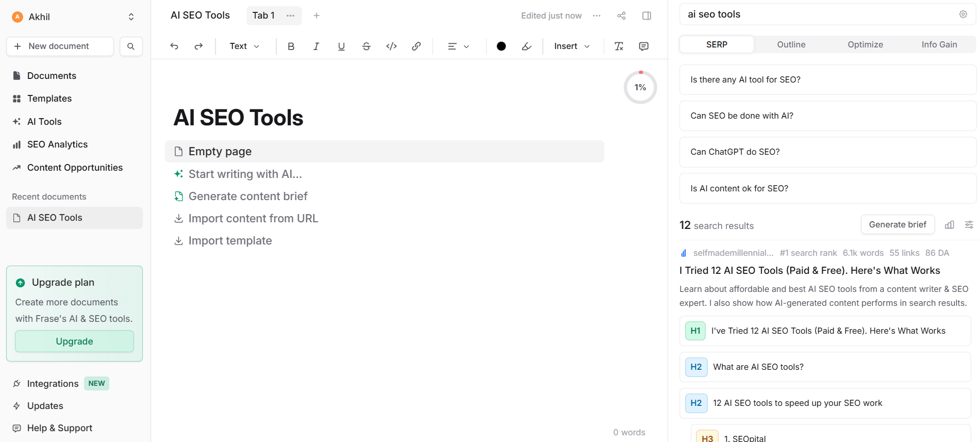The width and height of the screenshot is (980, 442).
Task: Toggle italic formatting
Action: point(316,46)
